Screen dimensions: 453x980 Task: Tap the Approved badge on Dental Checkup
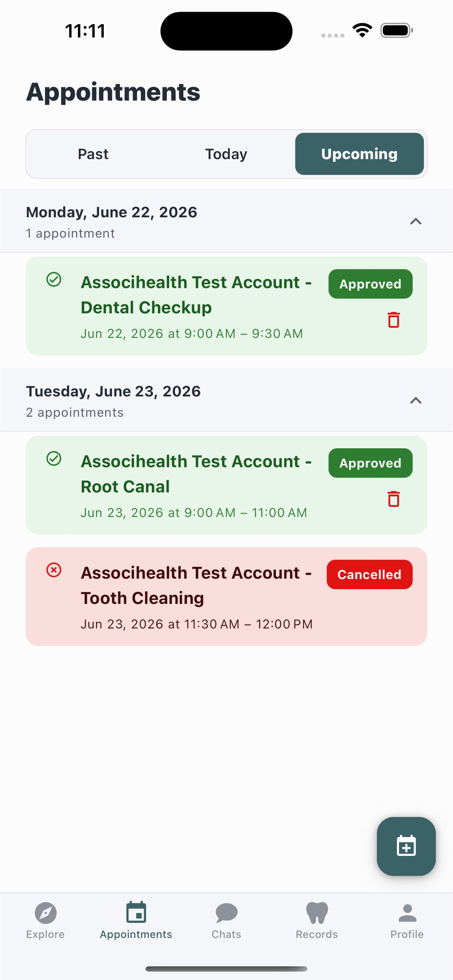370,284
